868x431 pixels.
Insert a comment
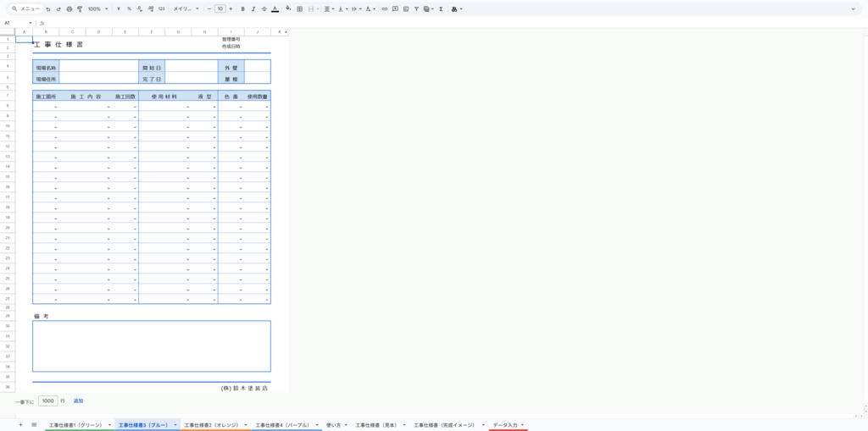pyautogui.click(x=395, y=8)
